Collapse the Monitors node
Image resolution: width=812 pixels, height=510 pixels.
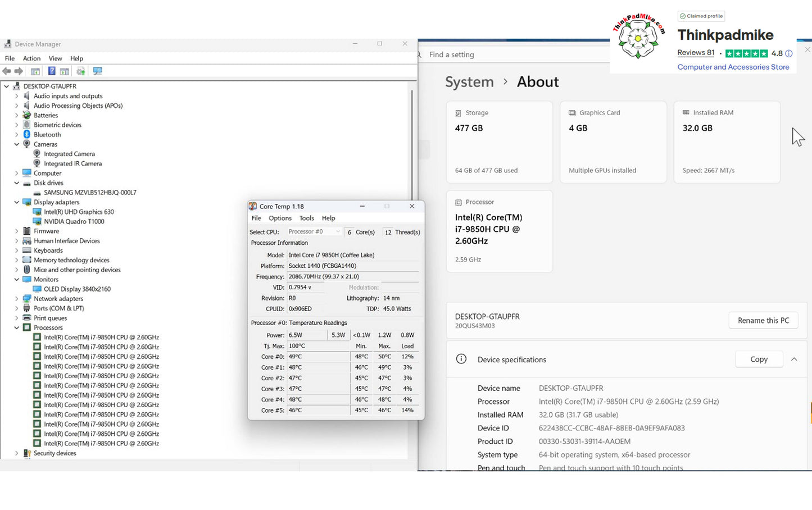[x=16, y=279]
